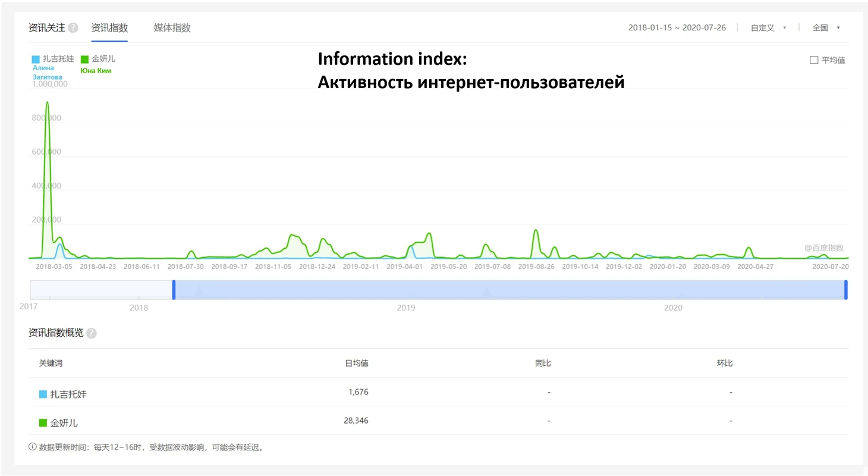Screen dimensions: 868x476
Task: Click left handle of timeline range slider
Action: tap(174, 290)
